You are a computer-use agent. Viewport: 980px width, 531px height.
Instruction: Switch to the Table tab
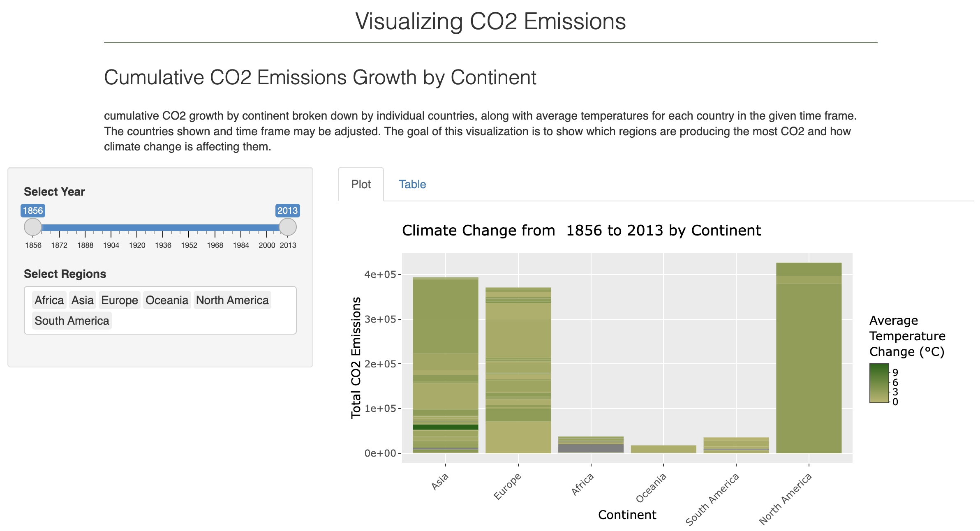click(412, 184)
